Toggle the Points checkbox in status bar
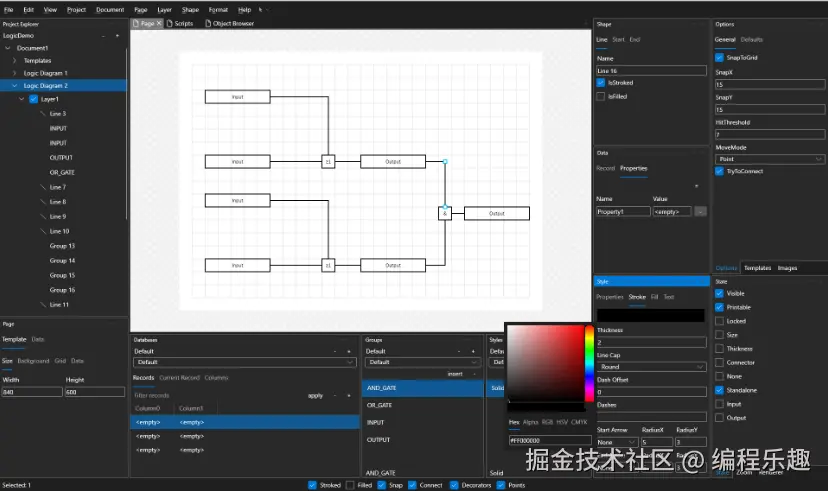This screenshot has width=828, height=491. (501, 485)
